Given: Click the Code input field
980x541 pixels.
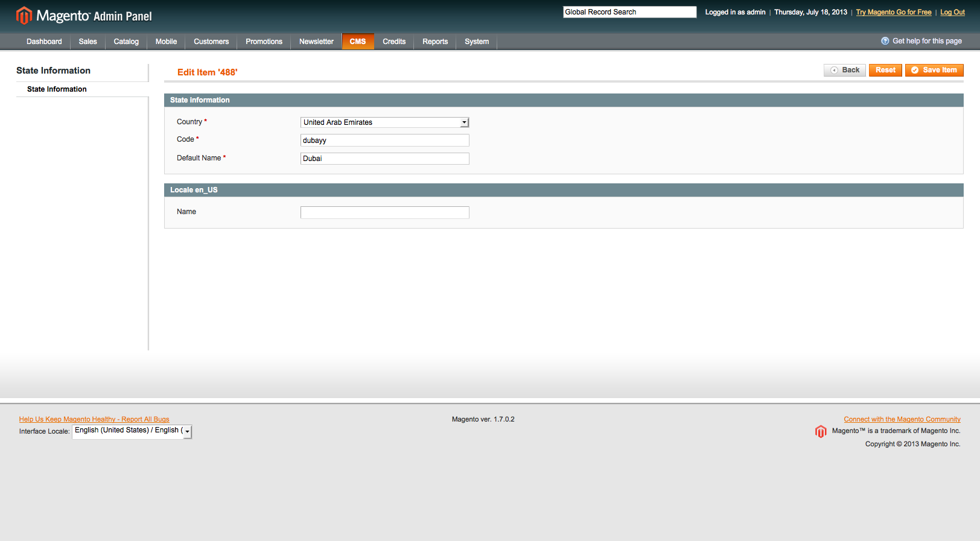Looking at the screenshot, I should [x=384, y=141].
